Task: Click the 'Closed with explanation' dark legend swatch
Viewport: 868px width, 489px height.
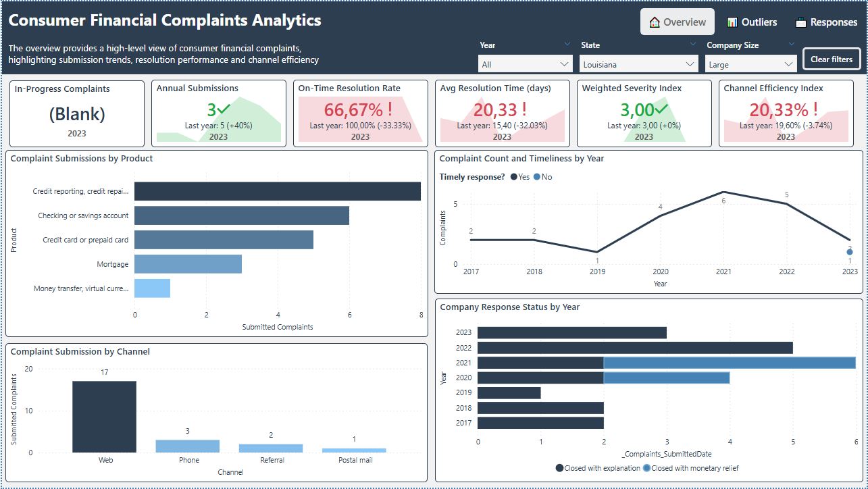Action: pos(560,468)
